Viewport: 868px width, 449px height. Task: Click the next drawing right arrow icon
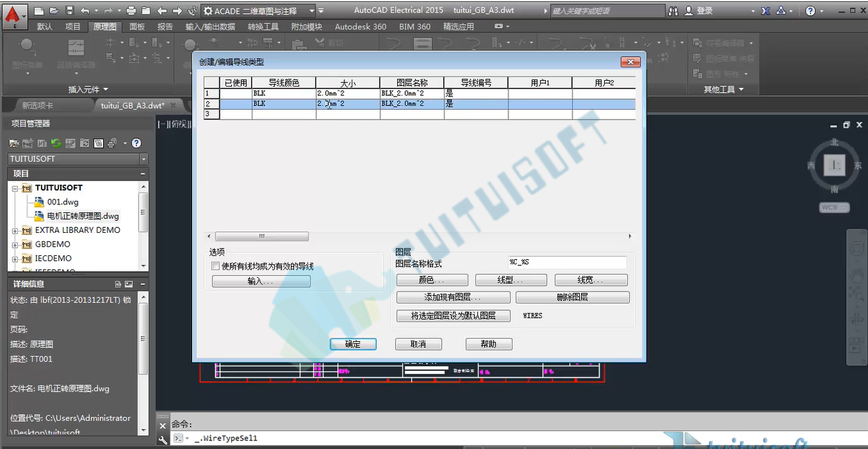177,11
